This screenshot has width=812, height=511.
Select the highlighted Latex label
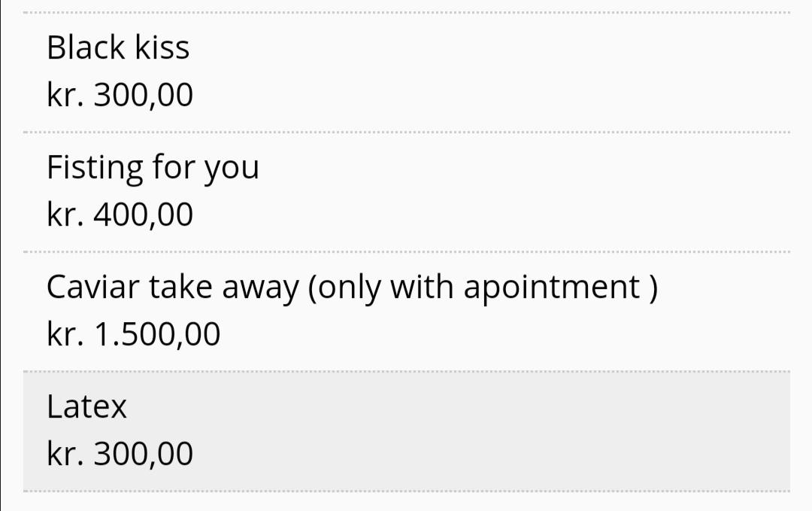(x=86, y=407)
